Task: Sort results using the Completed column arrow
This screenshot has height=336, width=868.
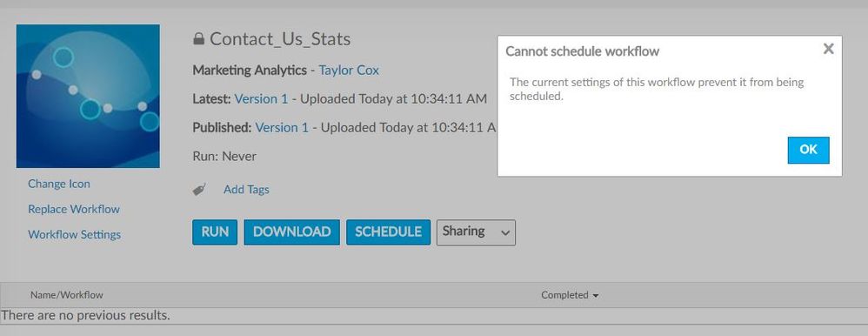Action: click(596, 296)
